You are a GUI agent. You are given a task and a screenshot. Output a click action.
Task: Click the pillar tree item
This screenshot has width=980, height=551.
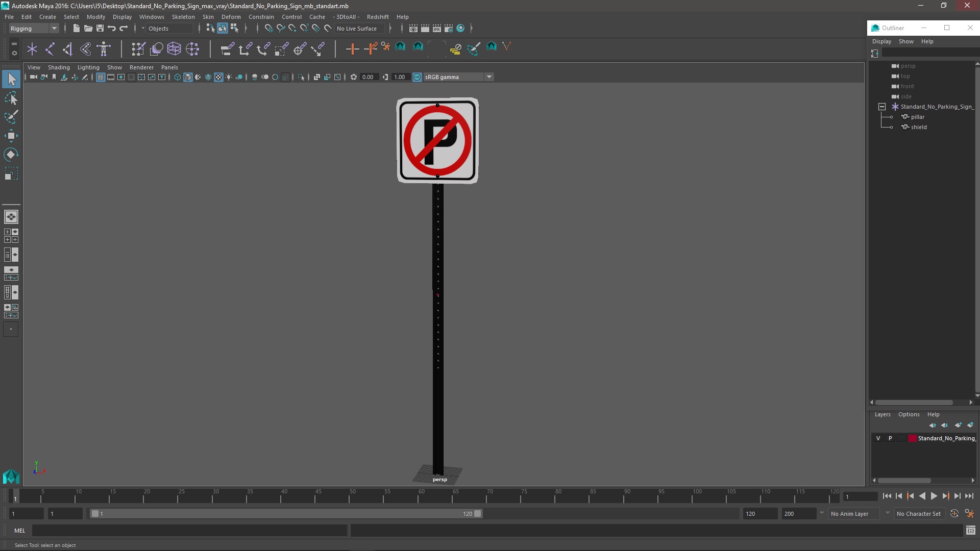[x=917, y=116]
